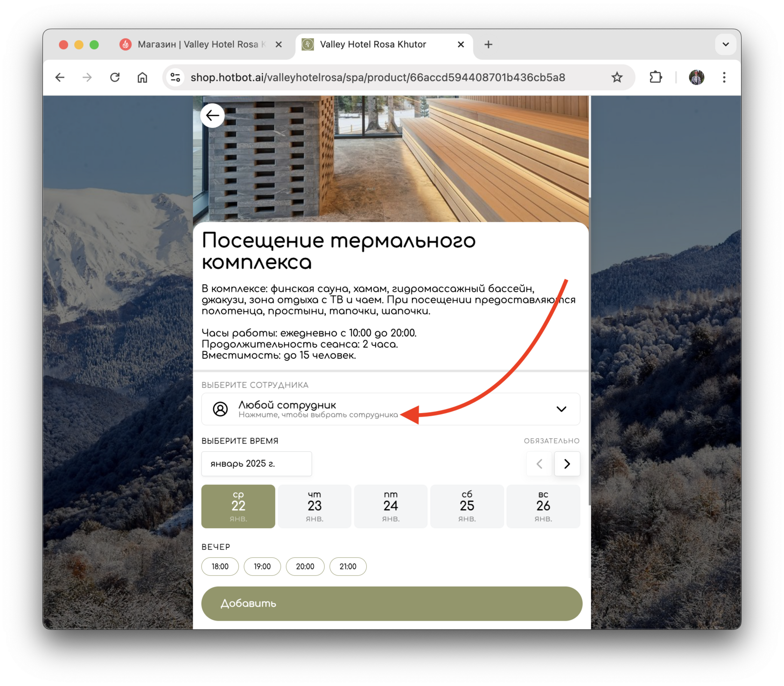Viewport: 784px width, 686px height.
Task: Select the 19:00 time slot
Action: 262,567
